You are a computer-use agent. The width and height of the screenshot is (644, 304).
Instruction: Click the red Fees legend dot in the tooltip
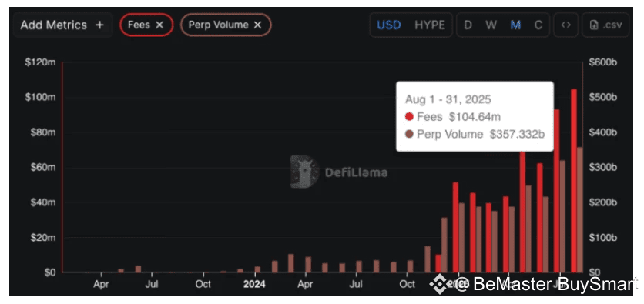409,117
